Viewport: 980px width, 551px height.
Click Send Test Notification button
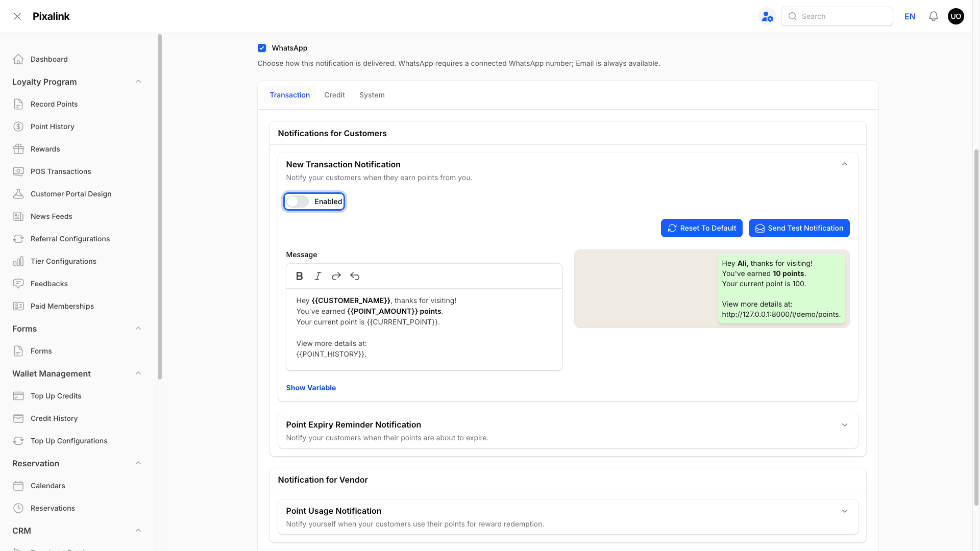point(799,228)
